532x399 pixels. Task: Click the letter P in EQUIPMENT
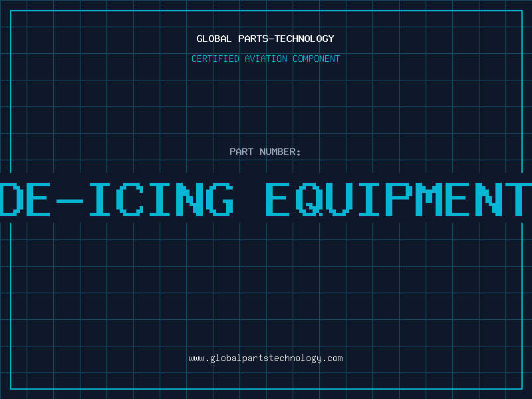400,199
